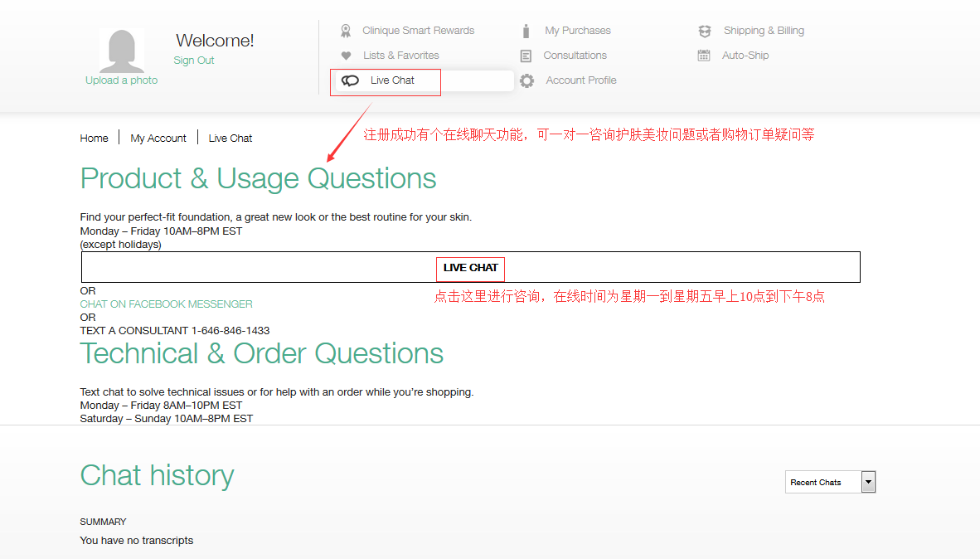Click the heart icon beside Lists & Favorites
Image resolution: width=980 pixels, height=559 pixels.
pos(346,56)
